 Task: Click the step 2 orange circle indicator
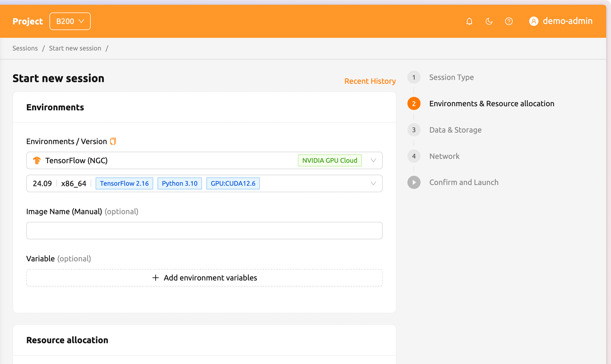(x=414, y=104)
